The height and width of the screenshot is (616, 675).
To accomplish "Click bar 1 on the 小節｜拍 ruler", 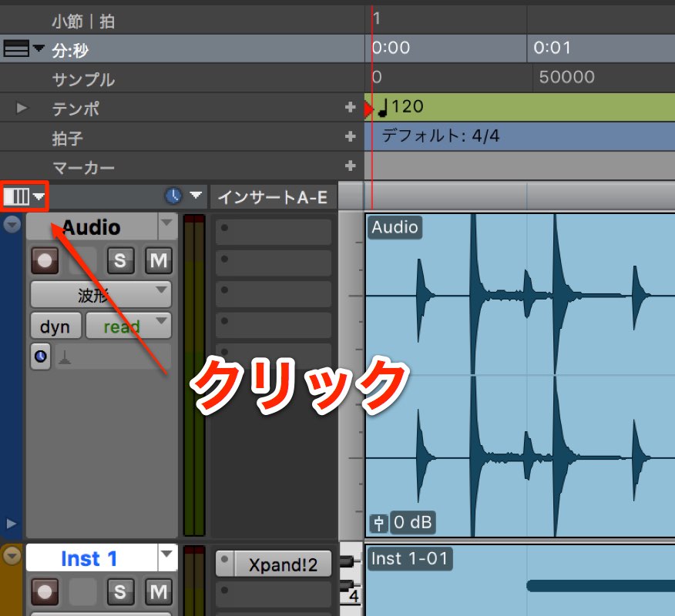I will coord(377,18).
